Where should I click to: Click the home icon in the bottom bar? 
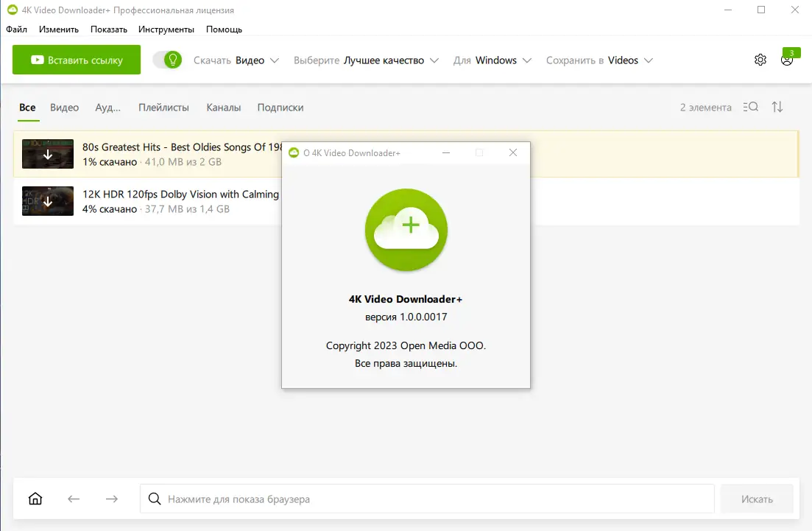[35, 499]
